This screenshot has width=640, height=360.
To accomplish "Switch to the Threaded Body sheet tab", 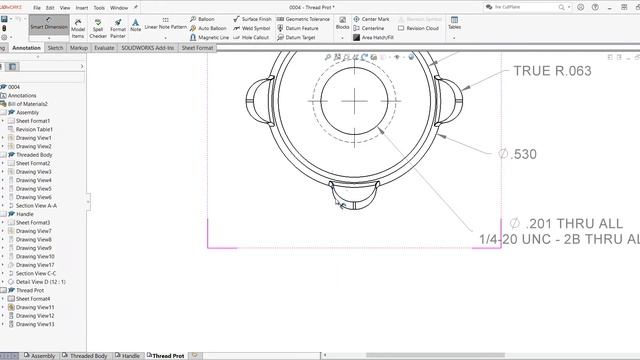I will coord(84,356).
